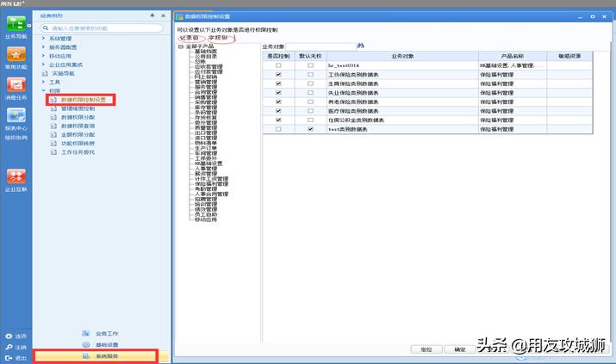Screen dimensions: 616x364
Task: Open 金额权限分配 in navigation tree
Action: 78,134
